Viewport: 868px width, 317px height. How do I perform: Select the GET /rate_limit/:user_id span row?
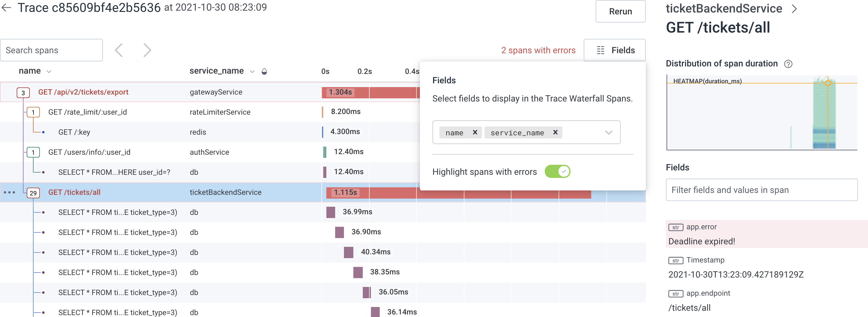pos(87,112)
